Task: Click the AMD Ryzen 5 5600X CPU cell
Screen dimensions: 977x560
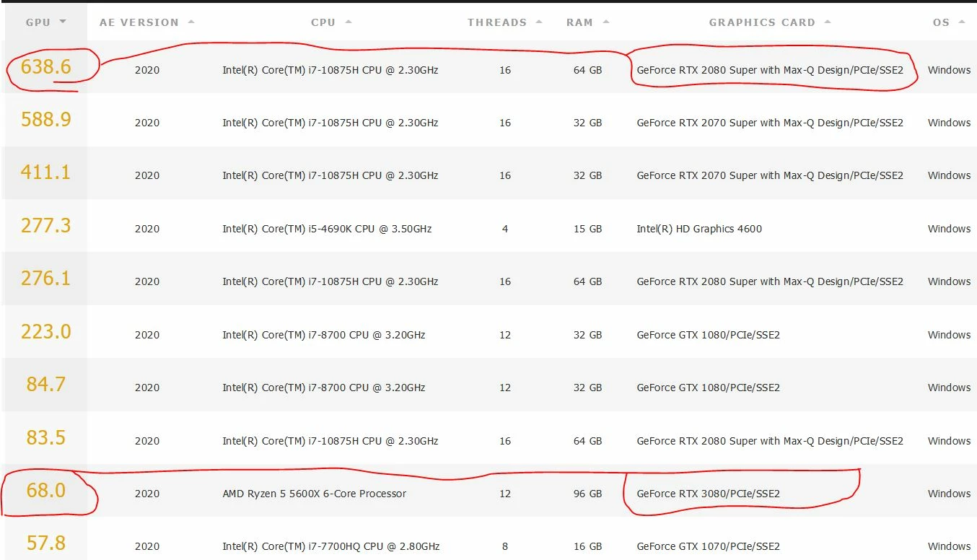Action: (315, 494)
